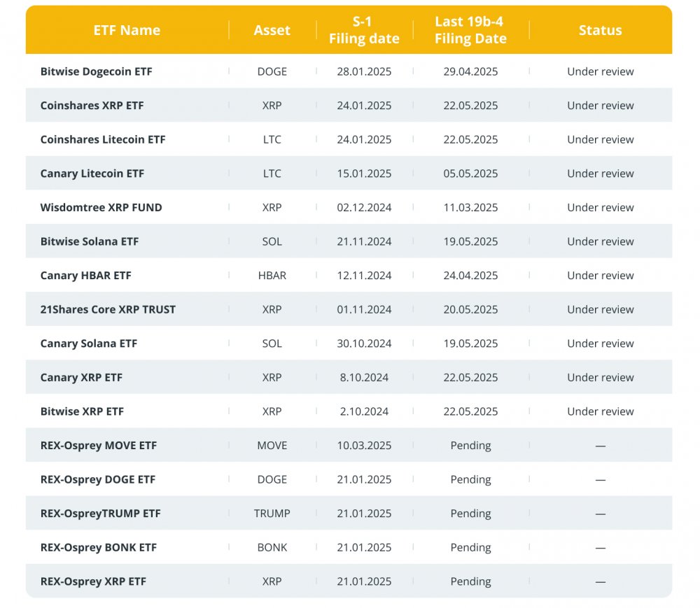Select "XRP" asset in Wisdomtree XRP FUND row
The image size is (700, 608).
(272, 207)
